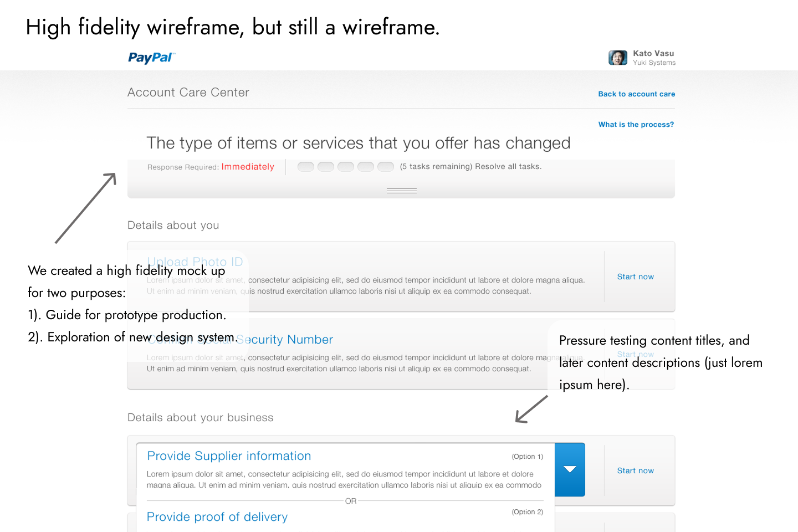Viewport: 798px width, 532px height.
Task: Select the first task progress pill
Action: coord(306,167)
